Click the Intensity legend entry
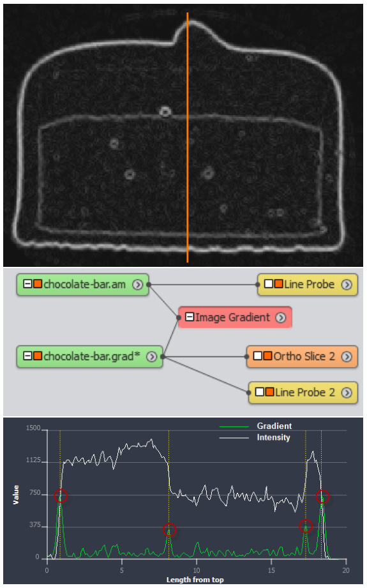The width and height of the screenshot is (367, 588). (x=255, y=437)
